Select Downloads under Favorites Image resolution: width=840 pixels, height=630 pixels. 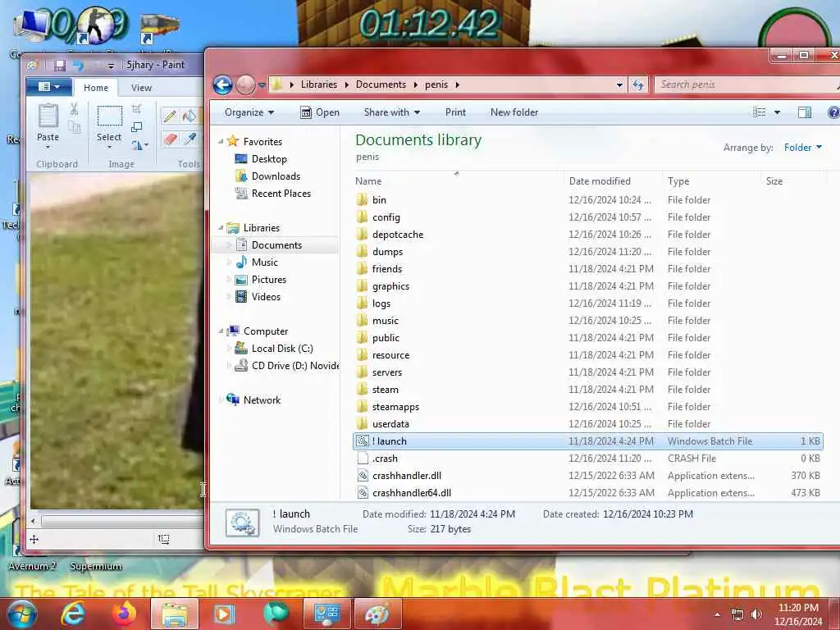[276, 176]
